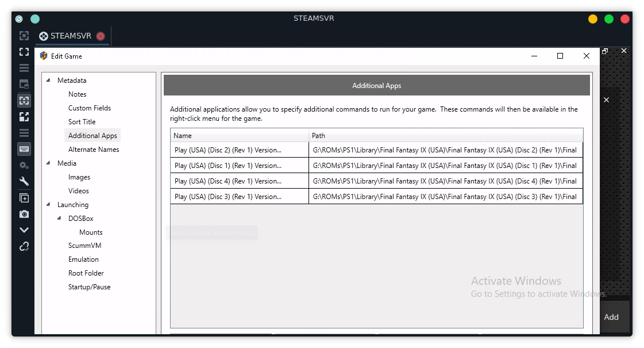Close the STEAMSVR tab with red X
The height and width of the screenshot is (348, 644).
(x=101, y=36)
